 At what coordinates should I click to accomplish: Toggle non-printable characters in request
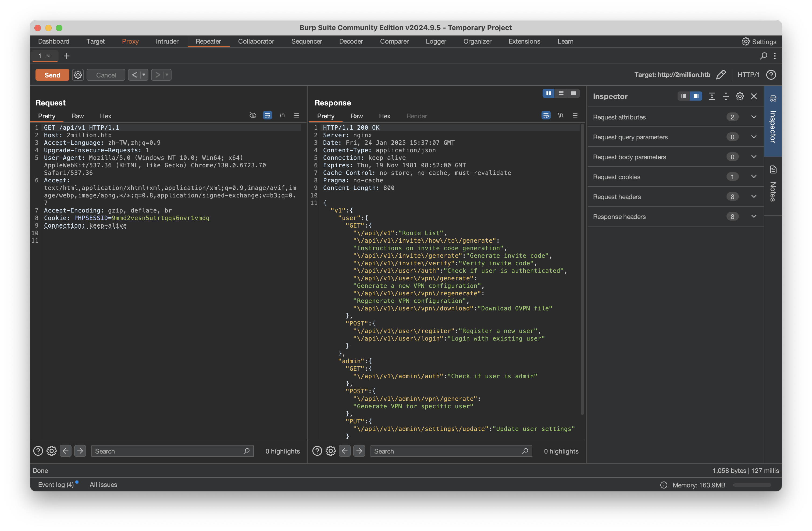tap(282, 116)
